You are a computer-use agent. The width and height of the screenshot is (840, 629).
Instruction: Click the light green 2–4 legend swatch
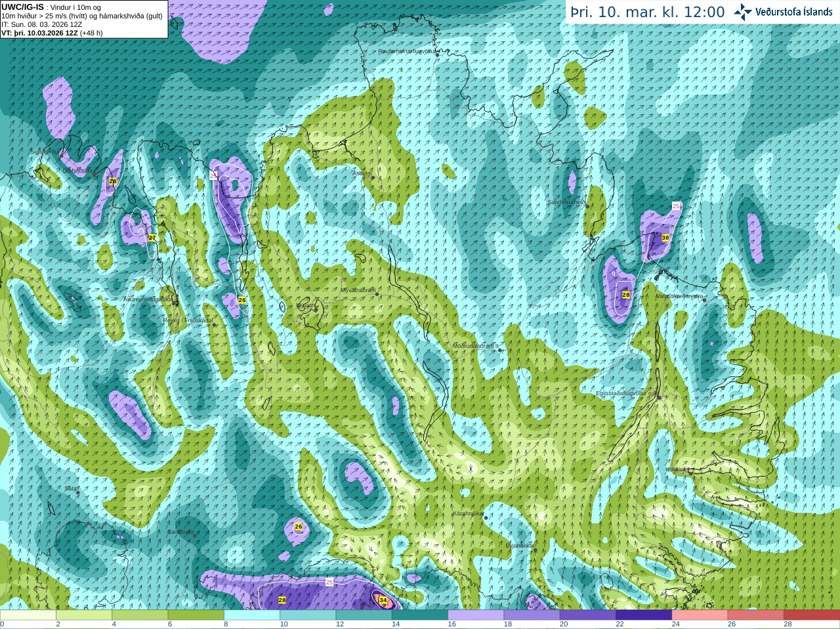pyautogui.click(x=84, y=615)
